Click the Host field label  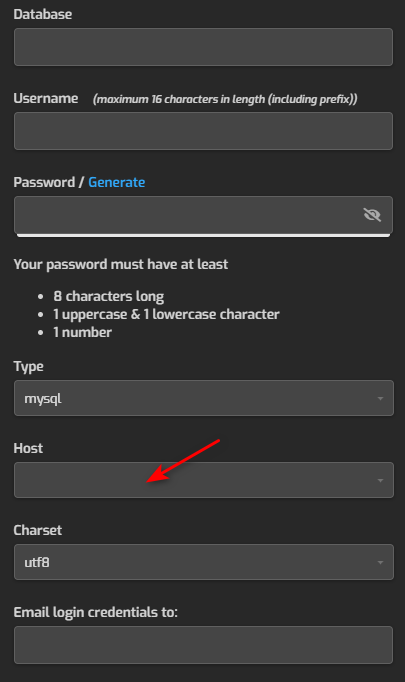(x=28, y=448)
